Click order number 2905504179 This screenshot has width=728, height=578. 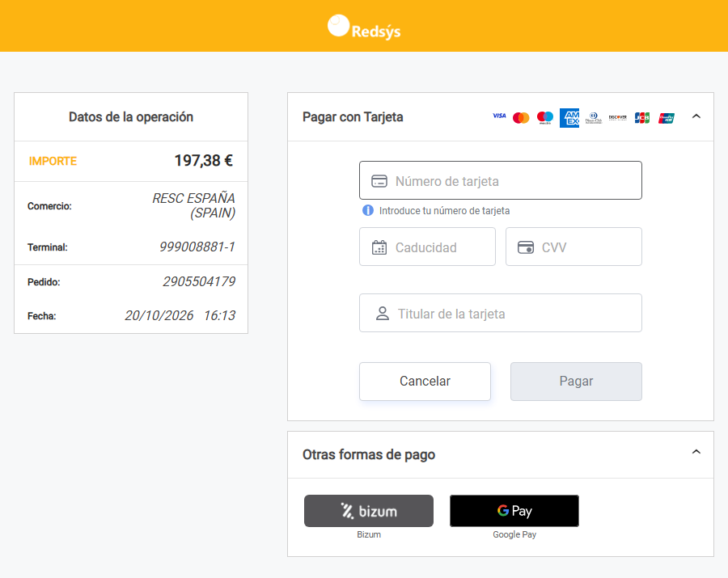tap(199, 281)
